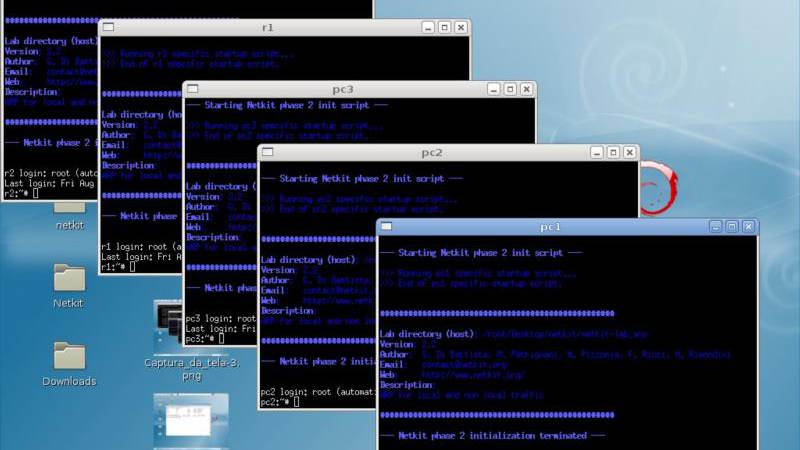Open the window menu icon of r1
Viewport: 800px width, 450px height.
coord(108,27)
